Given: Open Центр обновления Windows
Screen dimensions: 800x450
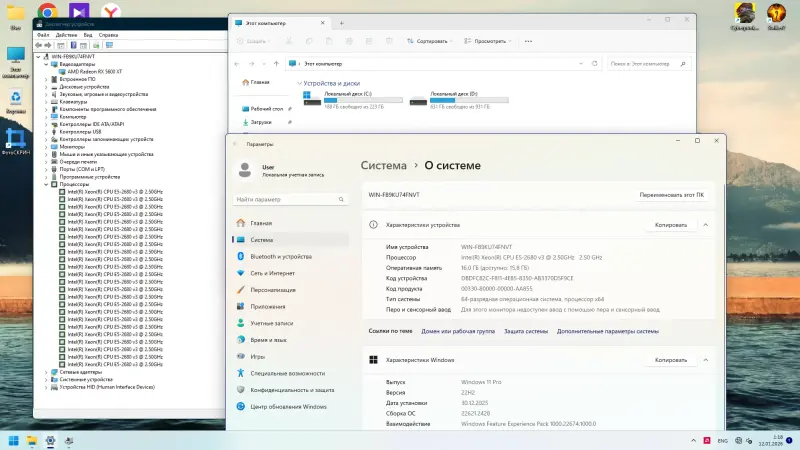Looking at the screenshot, I should pos(288,406).
